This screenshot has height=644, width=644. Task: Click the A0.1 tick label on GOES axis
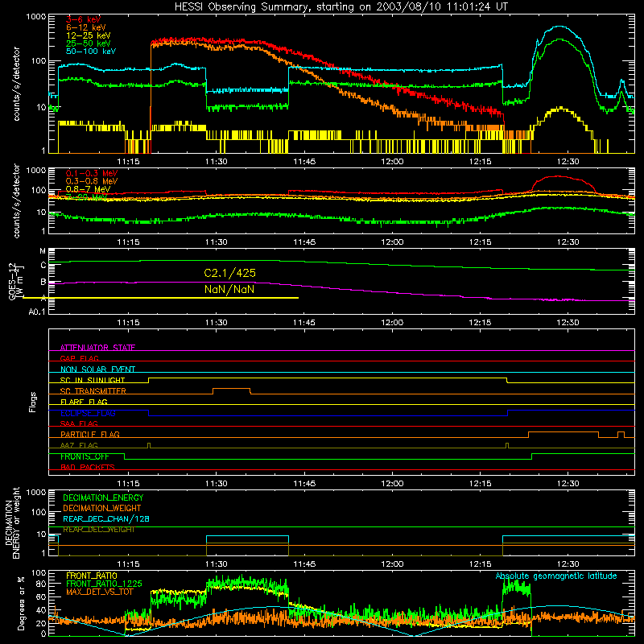[x=37, y=312]
